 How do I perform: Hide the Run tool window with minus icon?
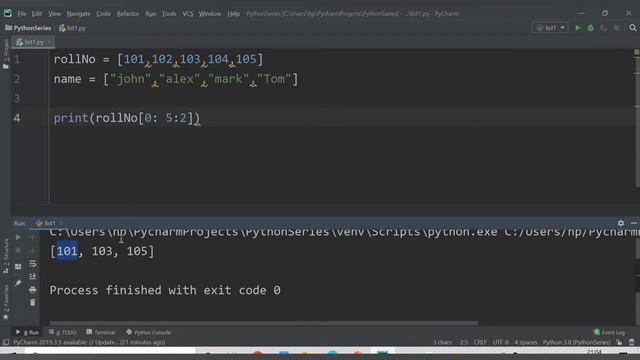pyautogui.click(x=633, y=223)
